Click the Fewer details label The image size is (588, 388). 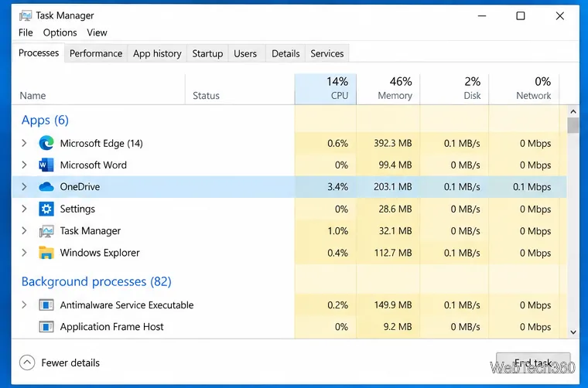(70, 363)
